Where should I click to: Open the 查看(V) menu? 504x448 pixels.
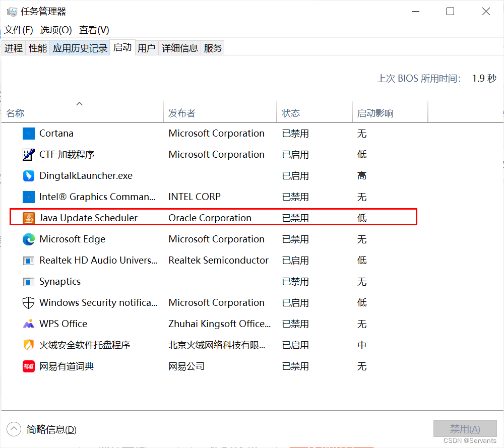(94, 30)
